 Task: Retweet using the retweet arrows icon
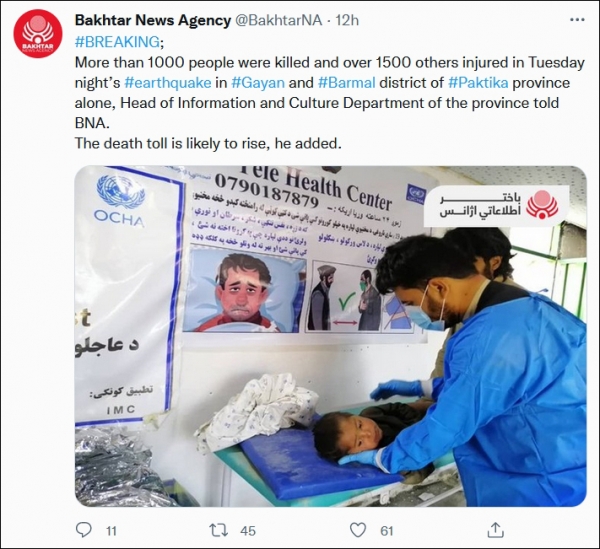[x=219, y=530]
